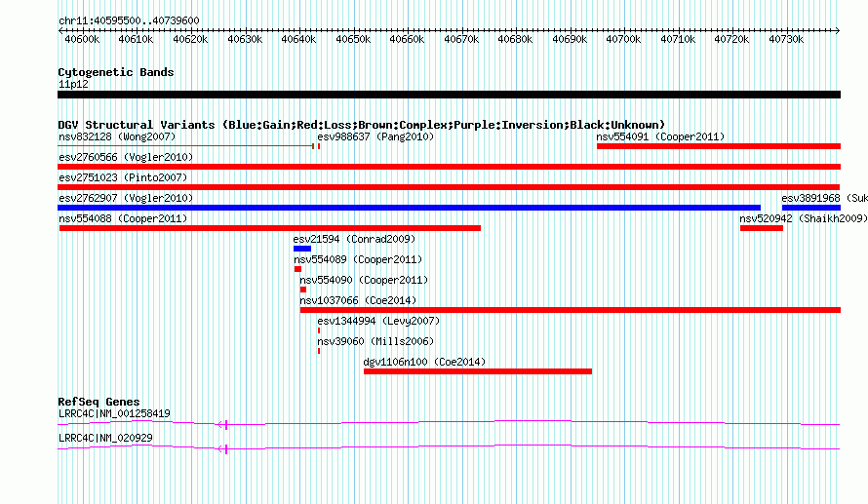Click the red nsv554088 loss bar

pos(269,228)
